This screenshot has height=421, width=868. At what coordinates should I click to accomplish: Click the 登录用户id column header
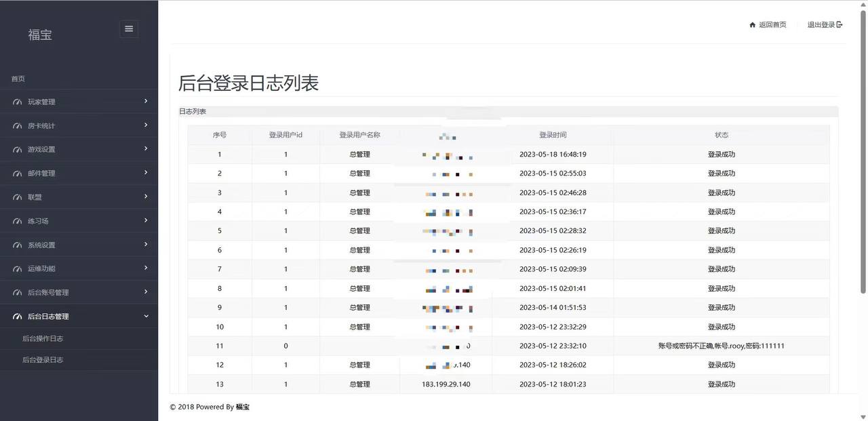285,135
